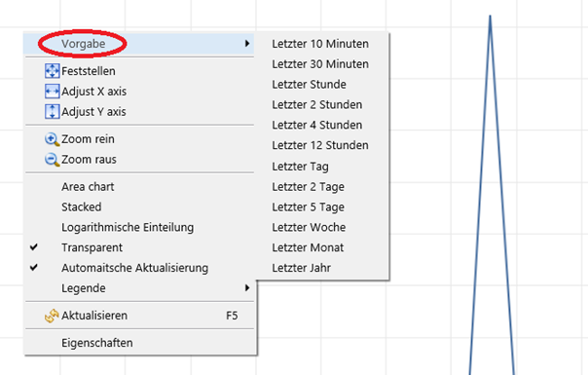
Task: Select Letzter 2 Tage time range
Action: (x=309, y=187)
